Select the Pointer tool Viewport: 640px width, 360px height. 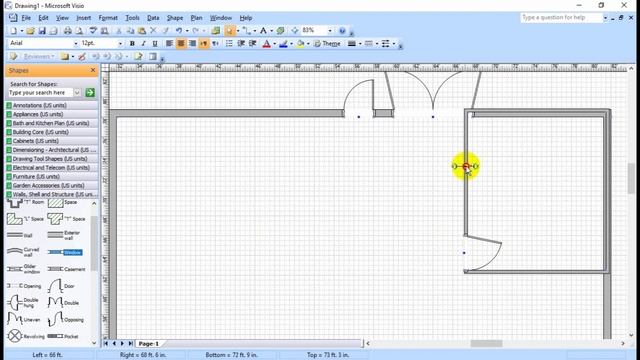[230, 31]
